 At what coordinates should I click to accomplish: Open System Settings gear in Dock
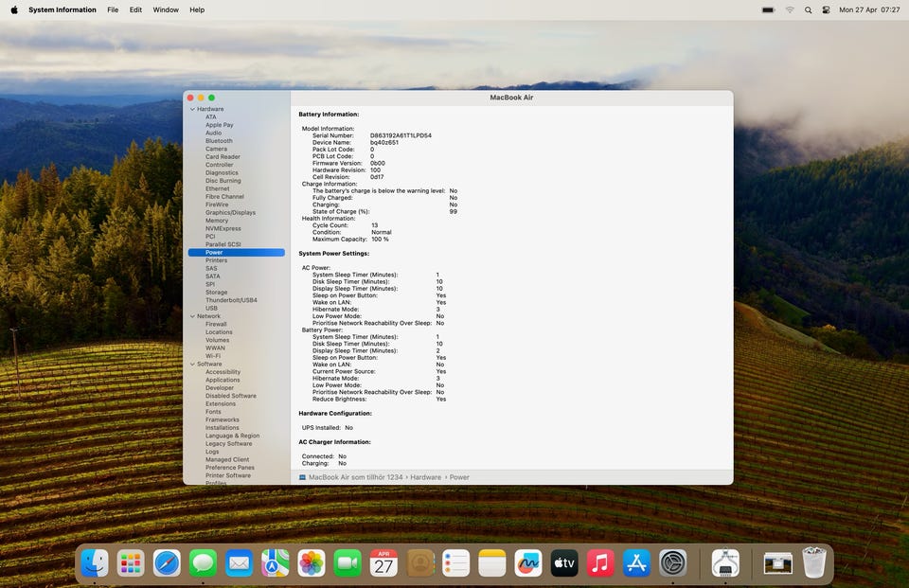coord(672,563)
